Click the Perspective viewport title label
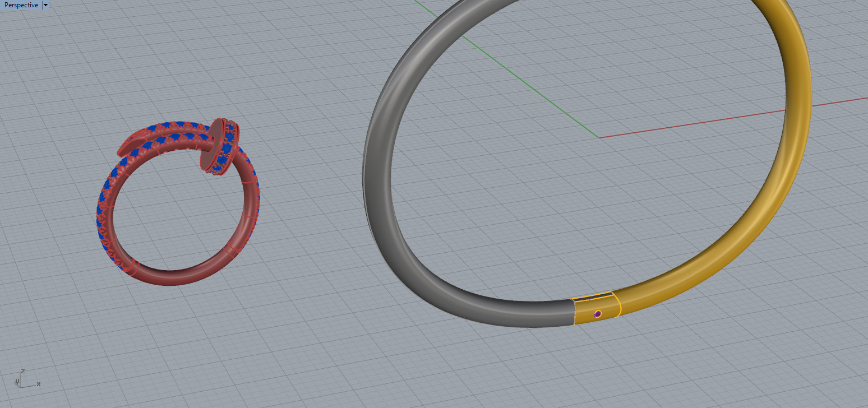 click(21, 5)
